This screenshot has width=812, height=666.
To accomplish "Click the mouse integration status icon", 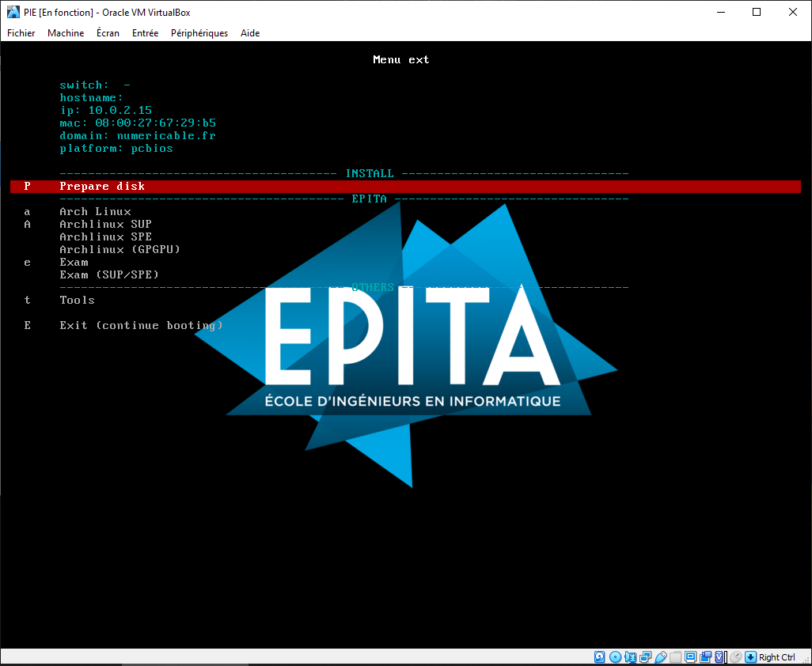I will coord(736,657).
